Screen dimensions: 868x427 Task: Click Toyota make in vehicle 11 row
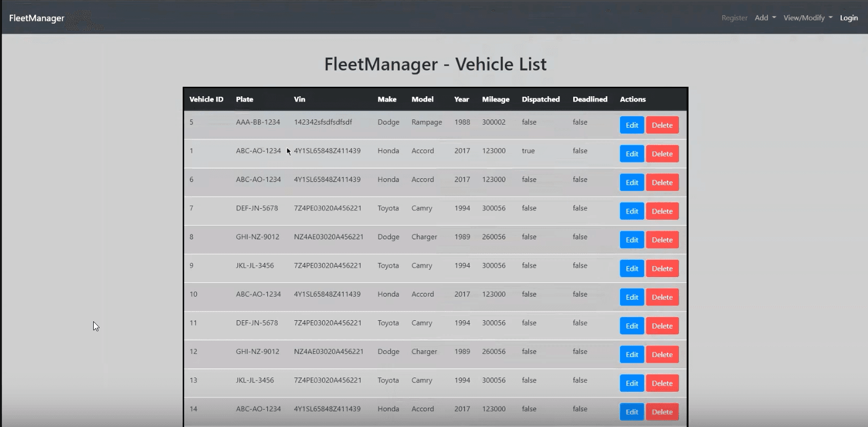[x=388, y=323]
